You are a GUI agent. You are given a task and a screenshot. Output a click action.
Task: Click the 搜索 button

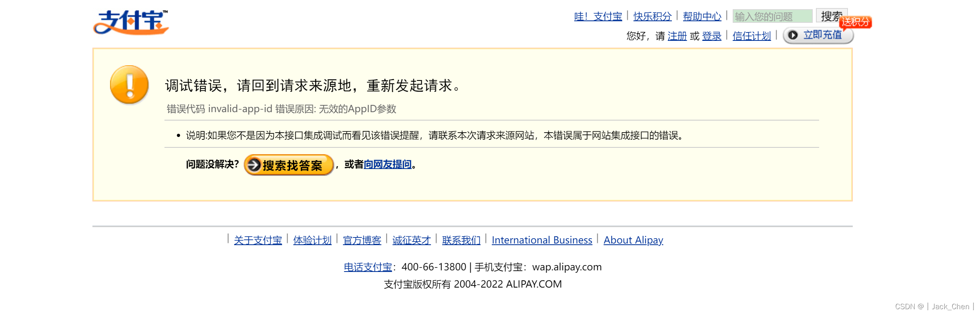[831, 16]
